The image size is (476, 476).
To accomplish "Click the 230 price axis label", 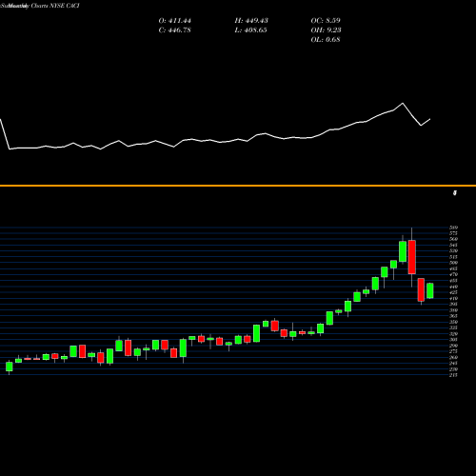I will [453, 369].
